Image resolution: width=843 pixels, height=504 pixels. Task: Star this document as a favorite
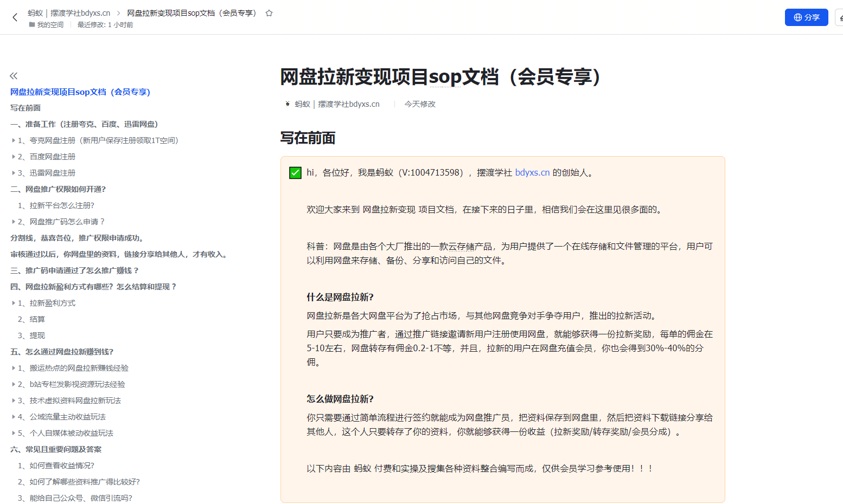(x=269, y=13)
